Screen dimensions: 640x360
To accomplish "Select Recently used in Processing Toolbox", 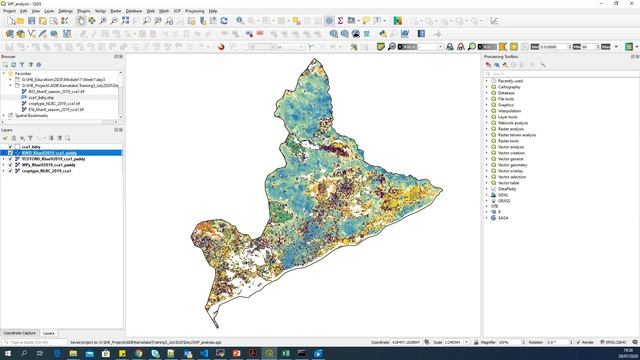I will point(510,81).
